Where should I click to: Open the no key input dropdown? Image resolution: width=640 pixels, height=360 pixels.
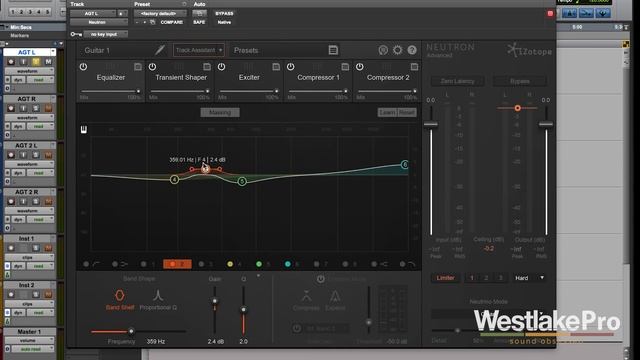pyautogui.click(x=106, y=34)
